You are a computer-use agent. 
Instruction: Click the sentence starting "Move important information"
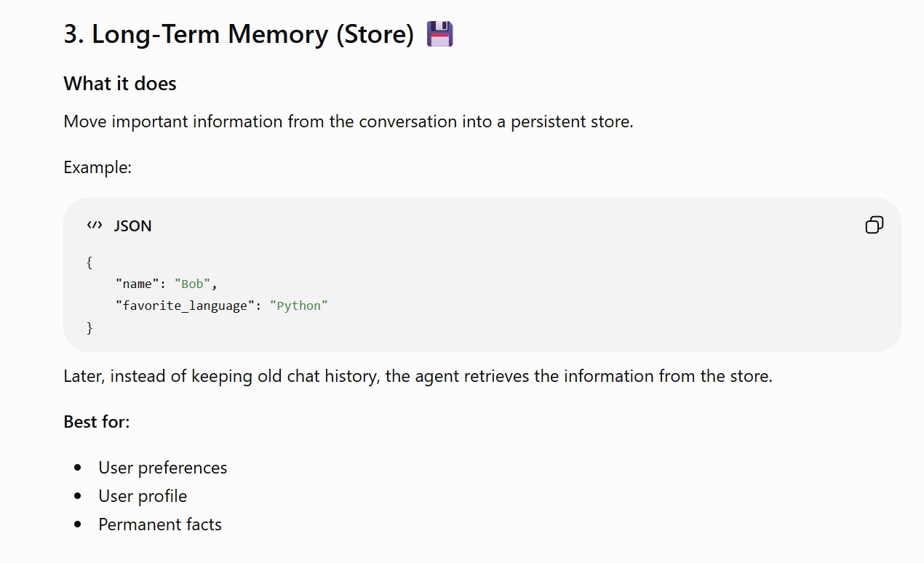pos(349,121)
